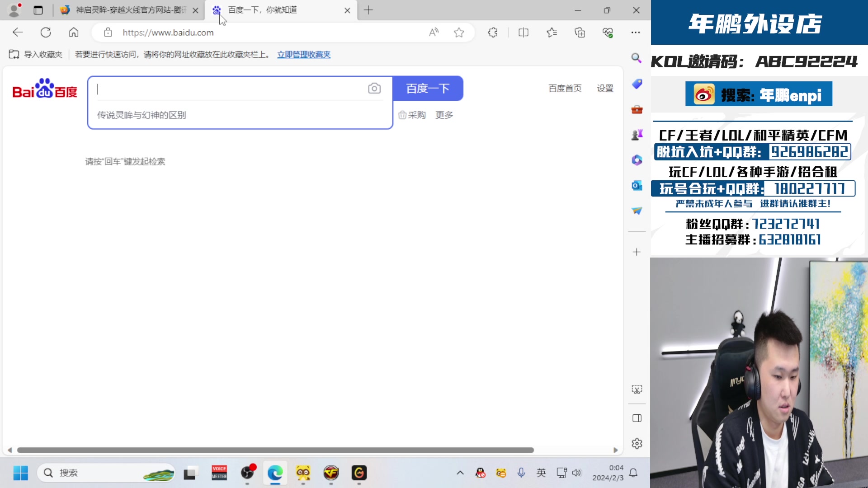Refresh the Baidu page
Viewport: 868px width, 488px height.
(46, 32)
